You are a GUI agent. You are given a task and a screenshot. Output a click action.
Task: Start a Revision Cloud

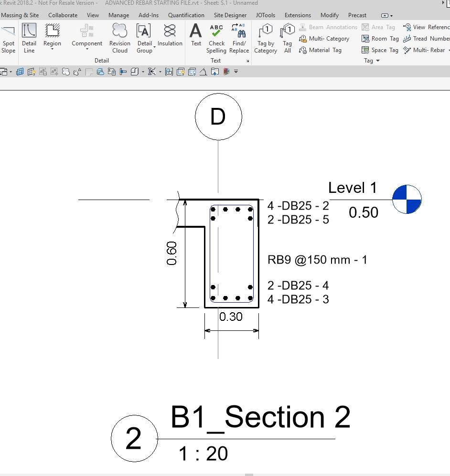click(119, 39)
